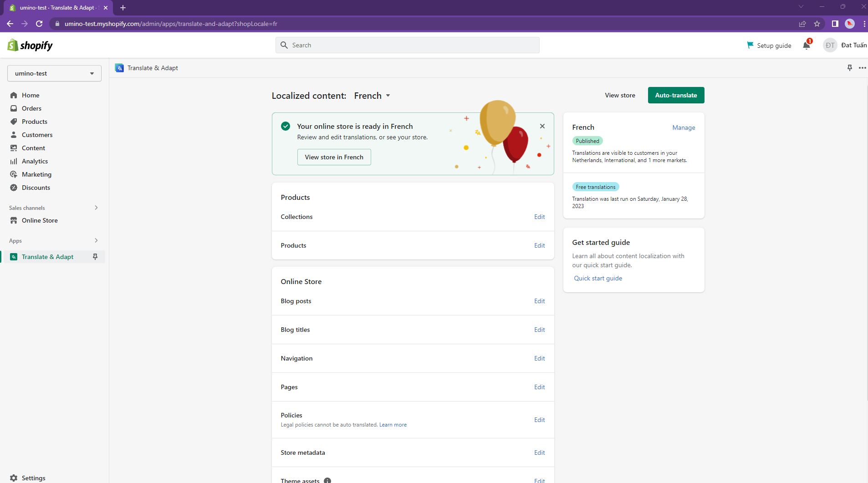This screenshot has height=483, width=868.
Task: Dismiss the French ready banner
Action: pyautogui.click(x=542, y=126)
